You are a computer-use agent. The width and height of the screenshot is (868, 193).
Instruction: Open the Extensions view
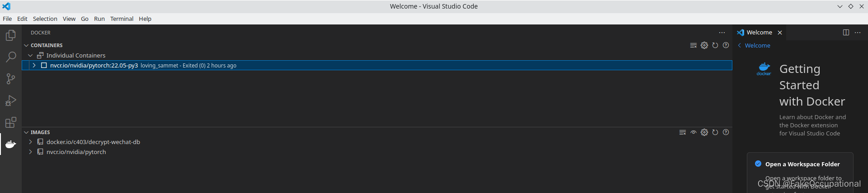11,122
